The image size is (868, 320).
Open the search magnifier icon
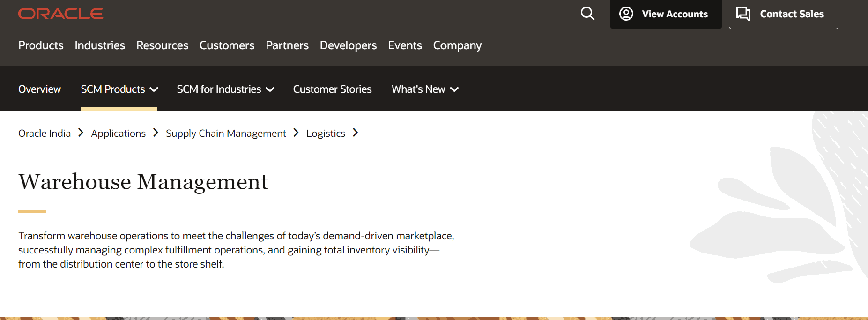pos(587,14)
